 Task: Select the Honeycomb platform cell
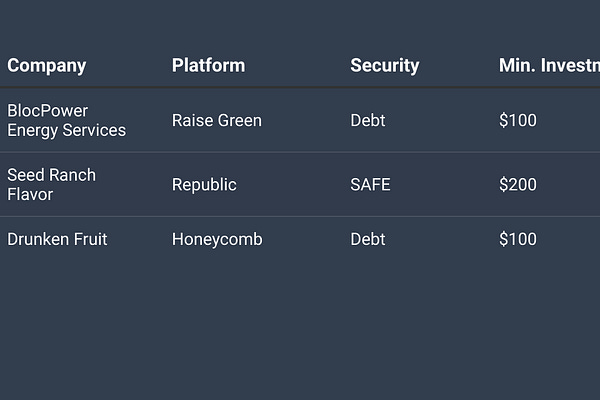pos(217,240)
